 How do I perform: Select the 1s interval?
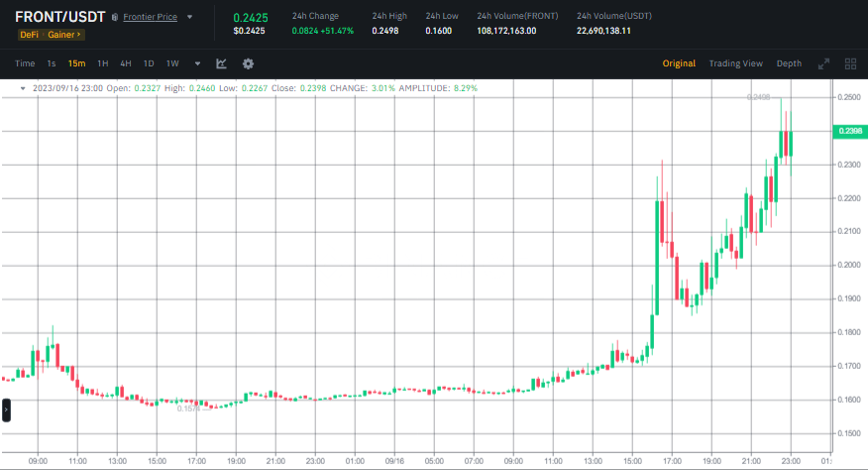(x=52, y=63)
